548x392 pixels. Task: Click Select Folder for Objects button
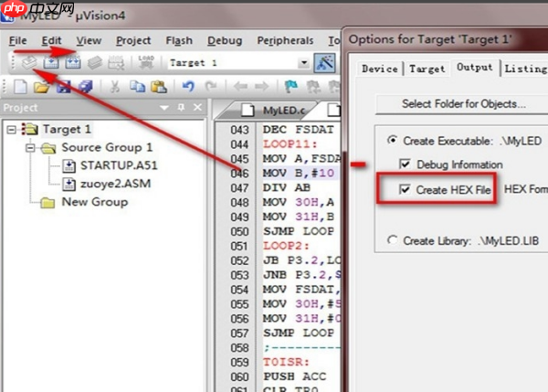click(x=463, y=104)
